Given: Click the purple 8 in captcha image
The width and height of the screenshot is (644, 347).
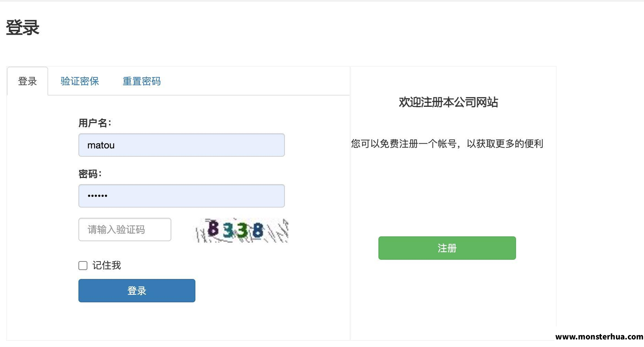Looking at the screenshot, I should point(213,228).
